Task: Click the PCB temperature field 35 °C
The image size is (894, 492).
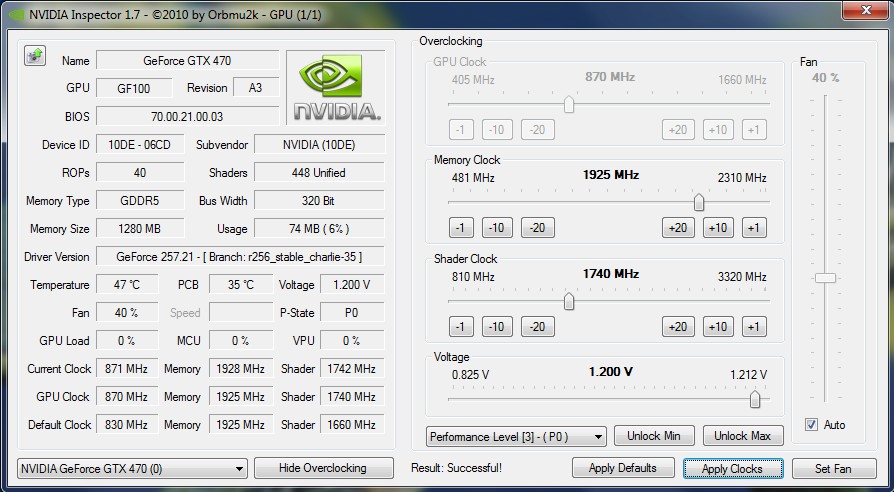Action: pyautogui.click(x=241, y=284)
